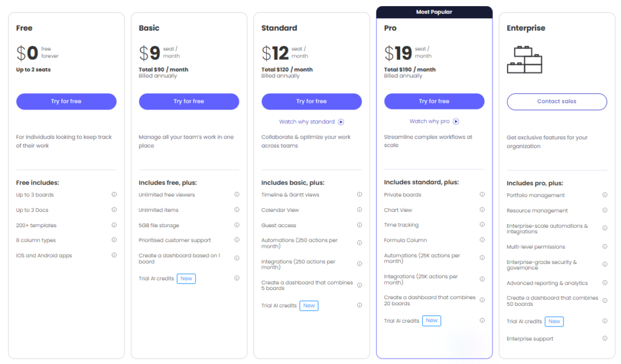The image size is (621, 364).
Task: Click the info icon beside "Time tracking"
Action: [x=482, y=225]
